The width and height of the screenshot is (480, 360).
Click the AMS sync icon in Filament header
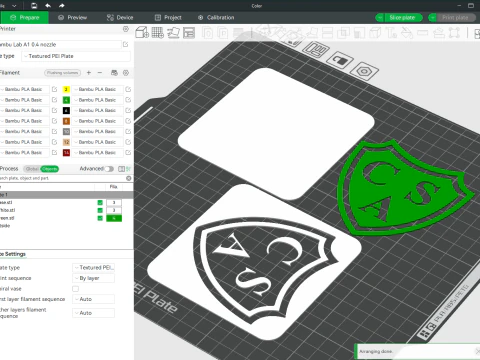(x=114, y=73)
